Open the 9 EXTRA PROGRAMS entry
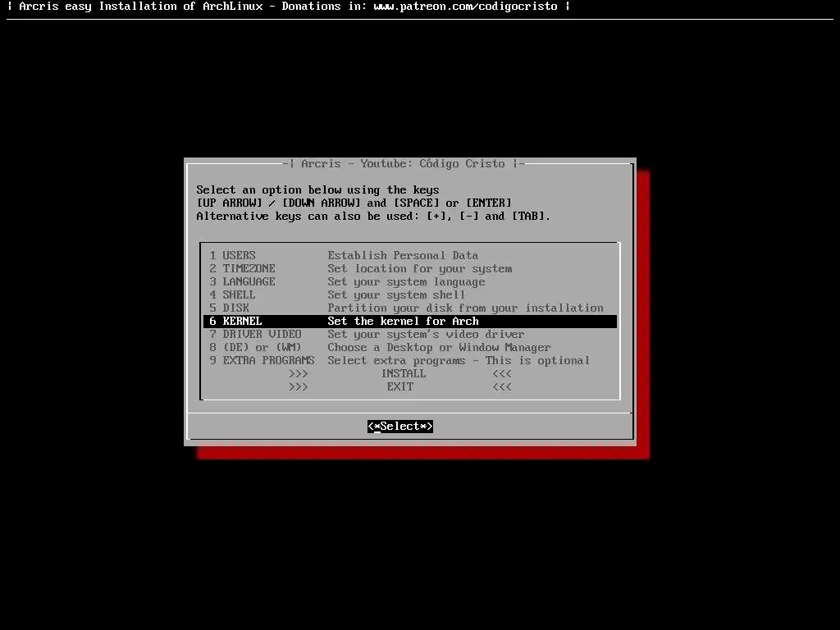 [x=410, y=361]
